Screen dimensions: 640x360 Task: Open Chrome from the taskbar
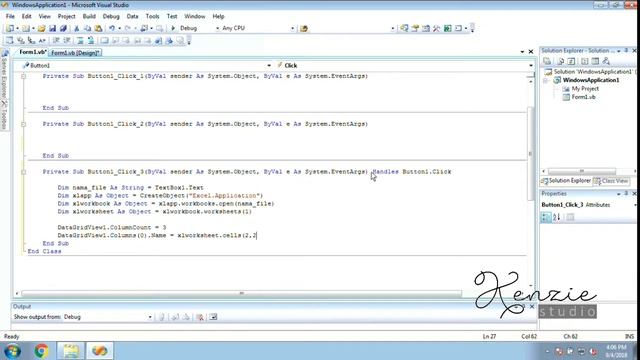pyautogui.click(x=41, y=351)
